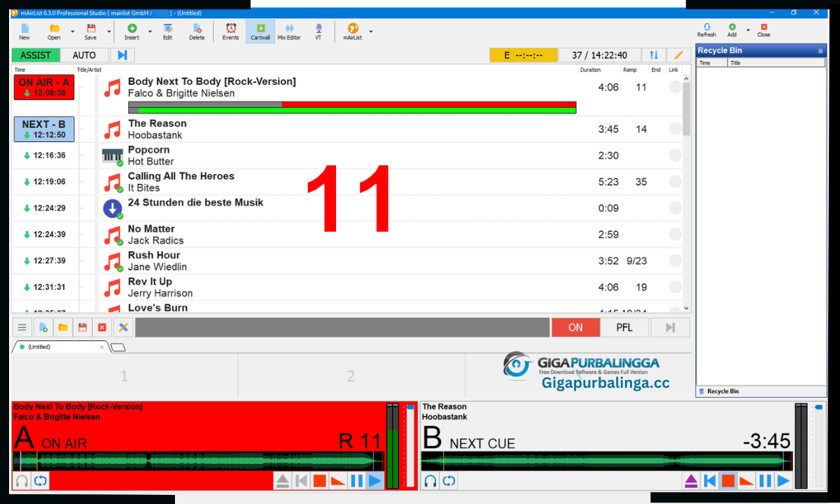Select Rev It Up by Jerry Harrison
The height and width of the screenshot is (504, 840).
[346, 287]
